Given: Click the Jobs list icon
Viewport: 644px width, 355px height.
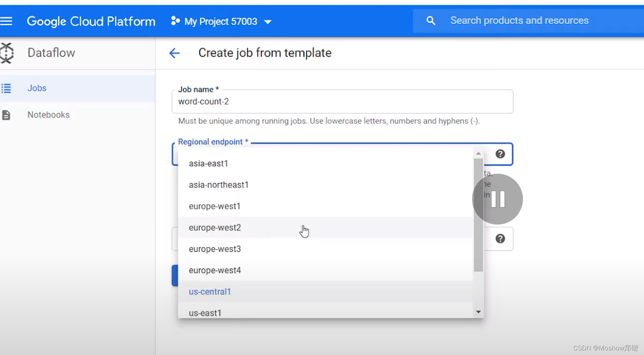Looking at the screenshot, I should point(6,88).
